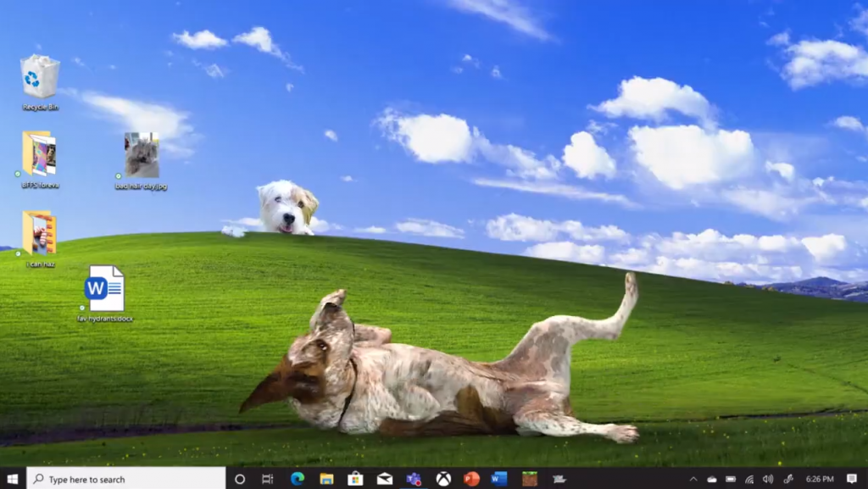868x489 pixels.
Task: Open the Wi-Fi network tray icon
Action: (x=749, y=479)
